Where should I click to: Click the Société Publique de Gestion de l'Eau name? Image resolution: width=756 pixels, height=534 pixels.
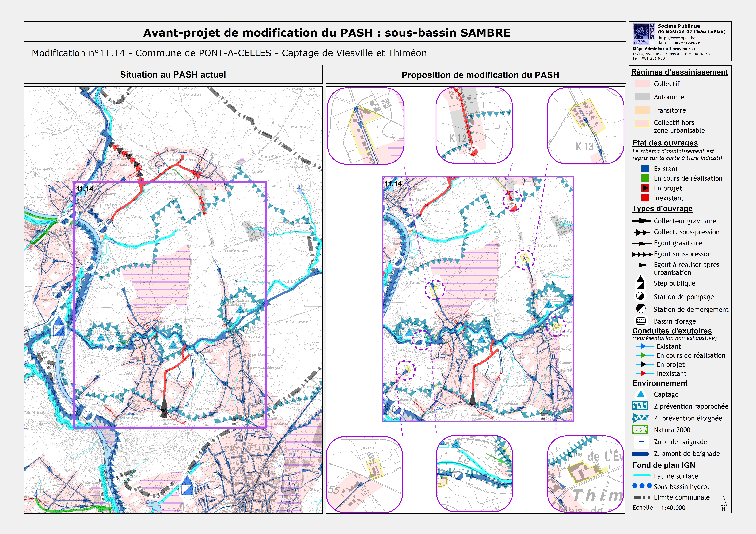click(692, 29)
